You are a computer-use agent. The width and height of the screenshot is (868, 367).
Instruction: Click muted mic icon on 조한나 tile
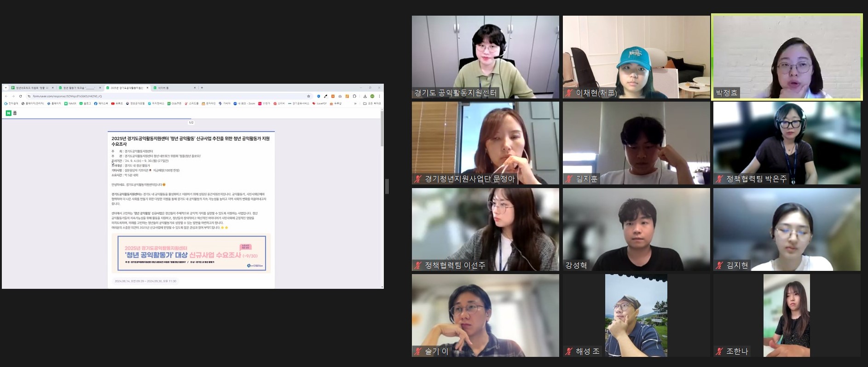coord(719,351)
